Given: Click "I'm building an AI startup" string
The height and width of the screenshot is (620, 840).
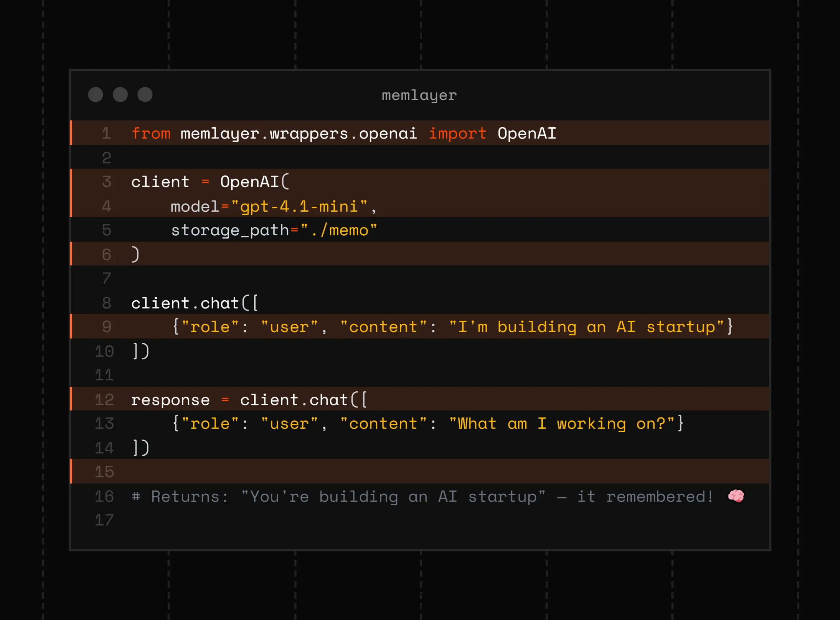Looking at the screenshot, I should (586, 327).
